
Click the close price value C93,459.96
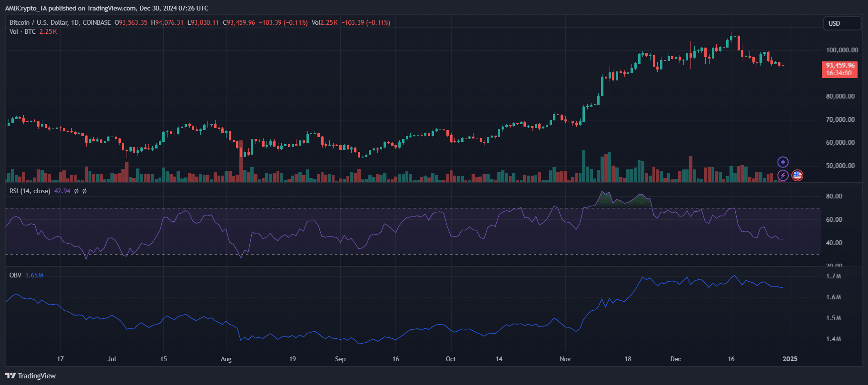point(239,22)
